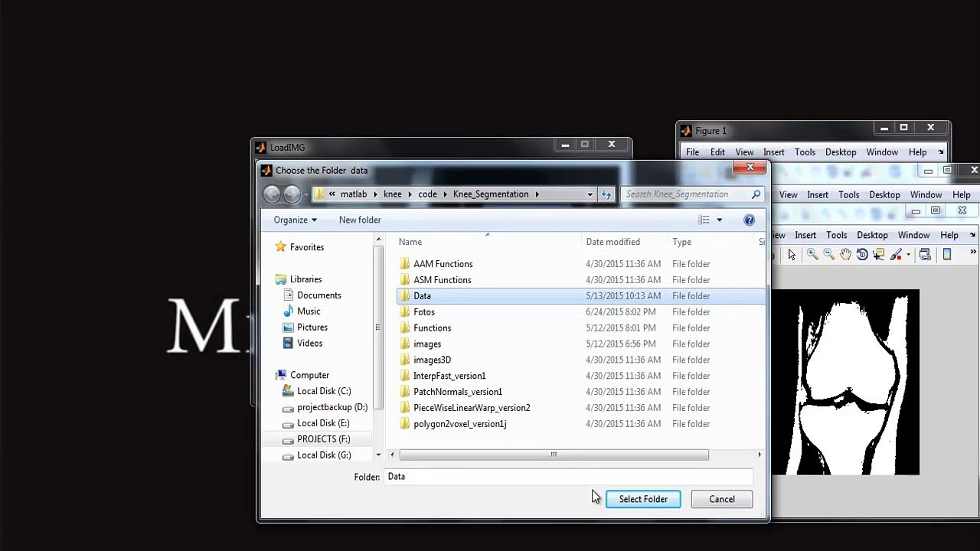
Task: Select the Zoom In tool in figure toolbar
Action: (x=812, y=255)
